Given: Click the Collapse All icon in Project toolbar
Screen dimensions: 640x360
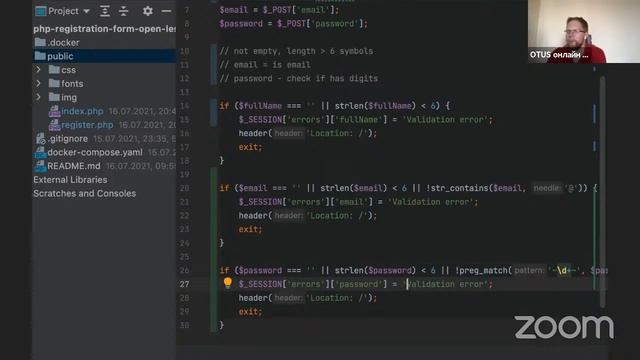Looking at the screenshot, I should tap(123, 11).
